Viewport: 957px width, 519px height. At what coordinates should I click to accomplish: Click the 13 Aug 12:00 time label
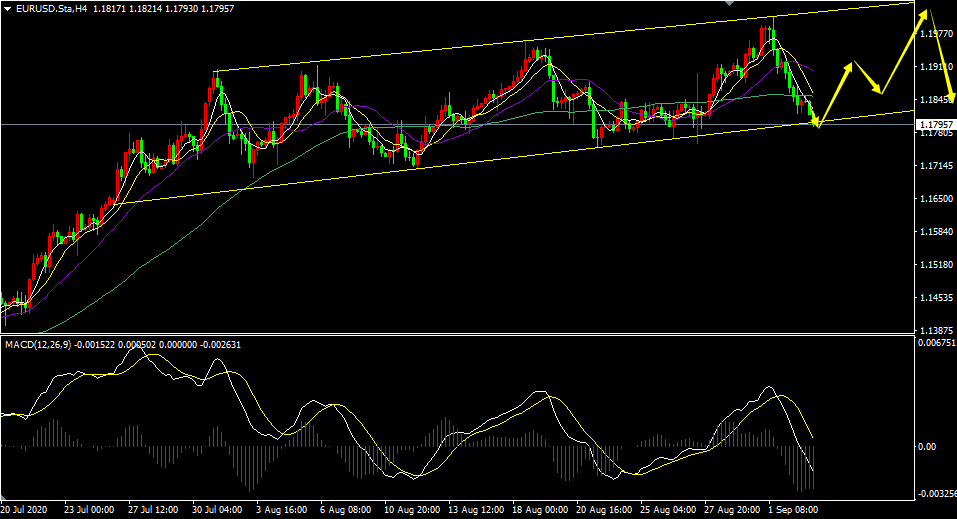(476, 510)
